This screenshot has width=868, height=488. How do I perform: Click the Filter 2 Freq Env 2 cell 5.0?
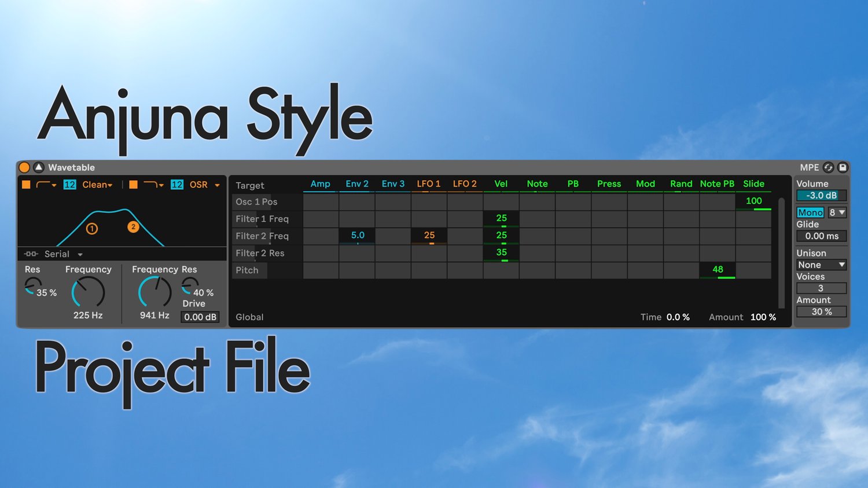357,236
